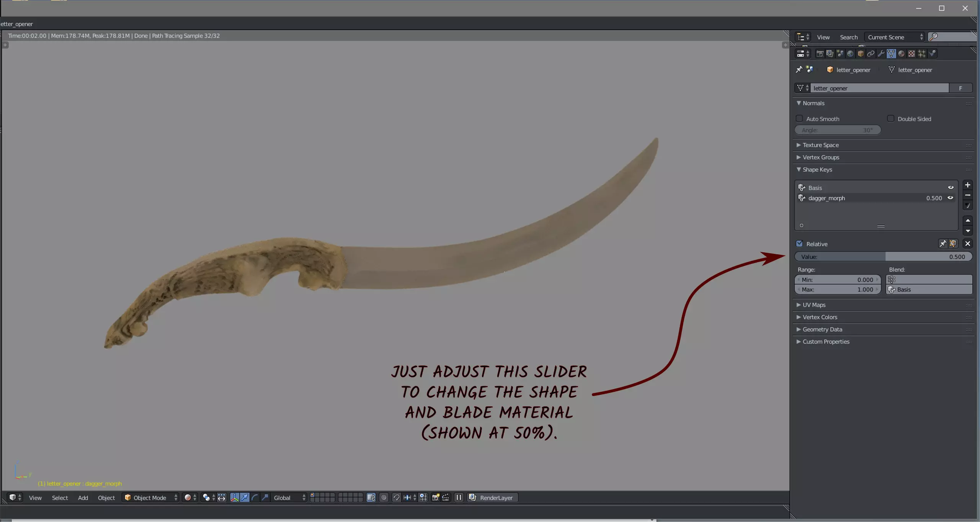Adjust the shape key Value slider
Screen dimensions: 980x522
(x=884, y=257)
